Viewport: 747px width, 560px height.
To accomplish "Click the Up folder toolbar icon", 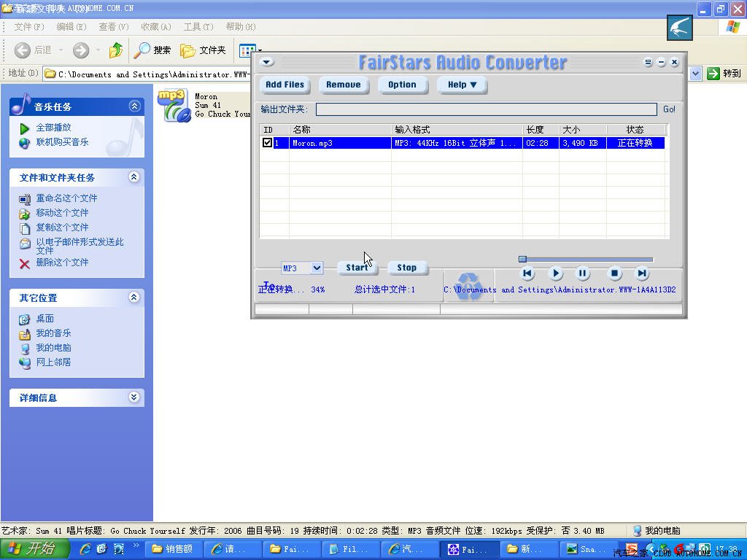I will (x=116, y=50).
